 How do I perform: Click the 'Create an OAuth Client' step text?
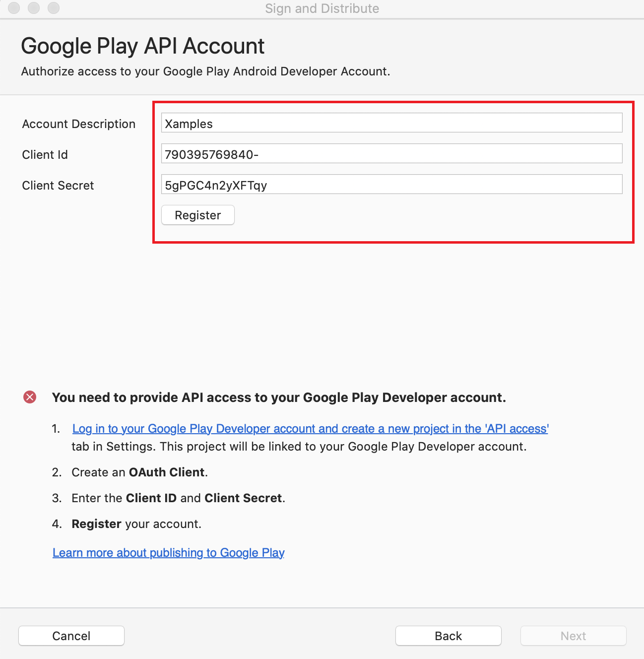point(140,472)
